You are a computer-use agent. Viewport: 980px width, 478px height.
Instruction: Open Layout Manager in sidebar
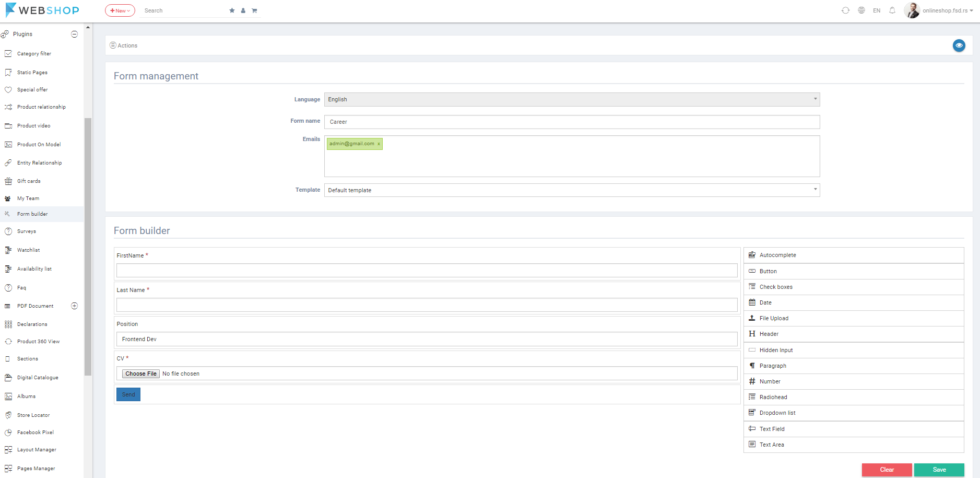[37, 450]
